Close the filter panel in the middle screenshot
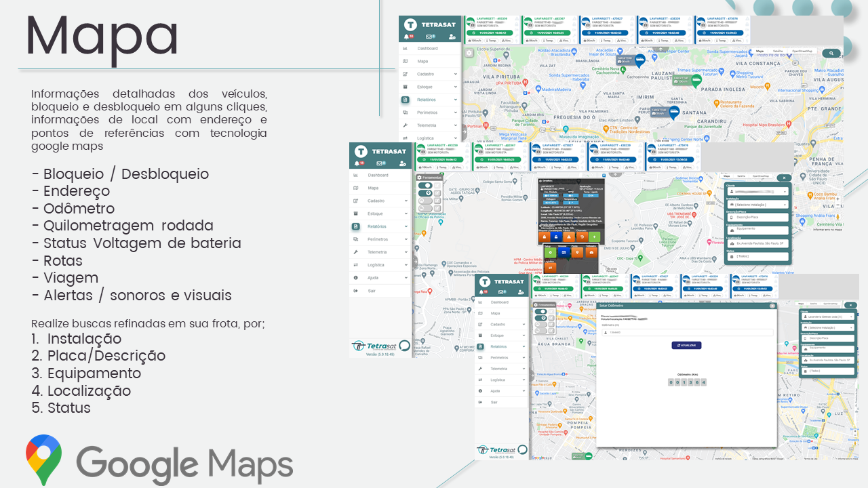The height and width of the screenshot is (488, 868). click(783, 178)
